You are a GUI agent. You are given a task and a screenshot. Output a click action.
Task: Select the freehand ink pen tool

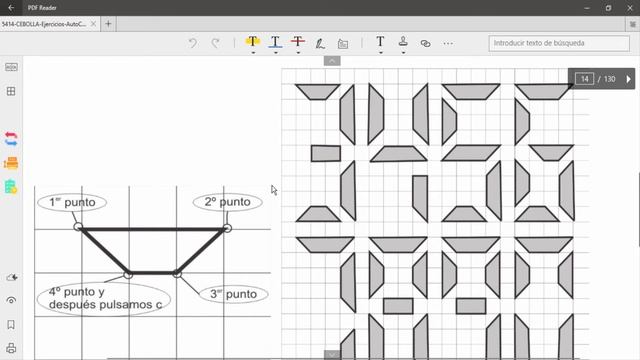tap(320, 43)
